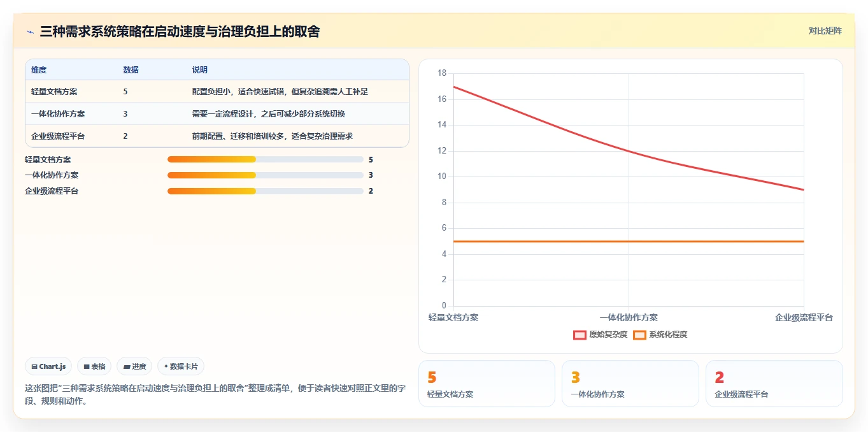Click the chart title 三种需求系统策略在启动速度与治理负担上的取舍
This screenshot has height=432, width=868.
[x=180, y=31]
